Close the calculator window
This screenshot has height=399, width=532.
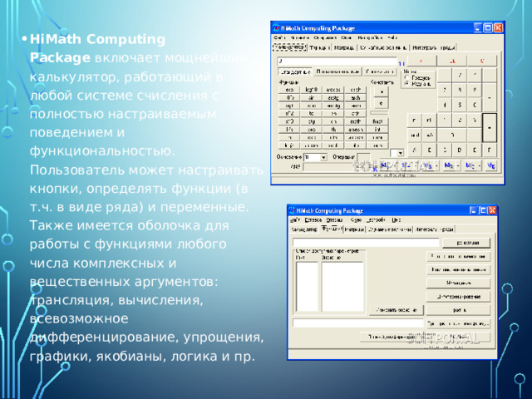[x=498, y=27]
